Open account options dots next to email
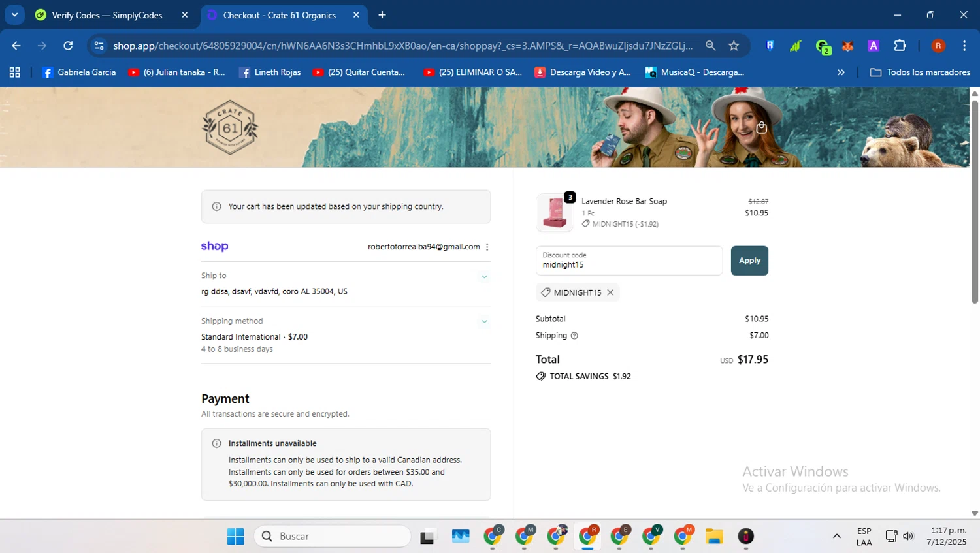The height and width of the screenshot is (553, 980). click(487, 247)
